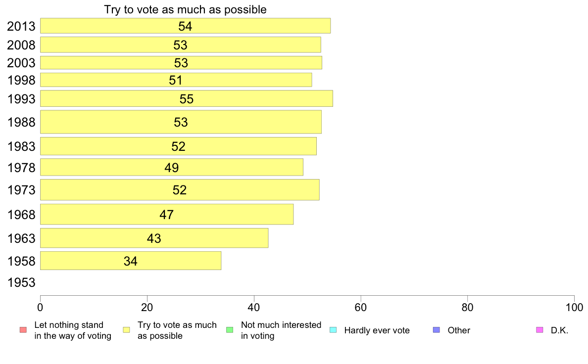The width and height of the screenshot is (588, 364).
Task: Select the 2013 bar showing 54
Action: (x=185, y=26)
